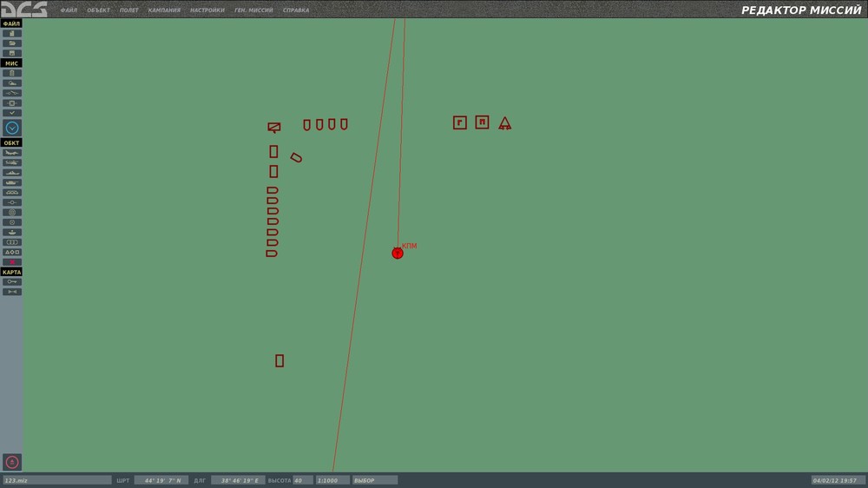Open map options key icon
Viewport: 868px width, 488px height.
11,282
